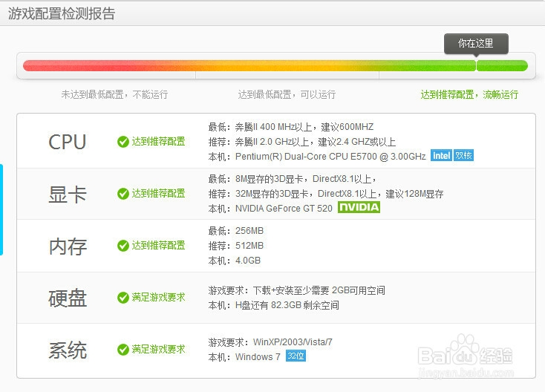Click the H盘还有 82.3GB 剩余空间 line
Viewport: 545px width, 392px height.
274,305
